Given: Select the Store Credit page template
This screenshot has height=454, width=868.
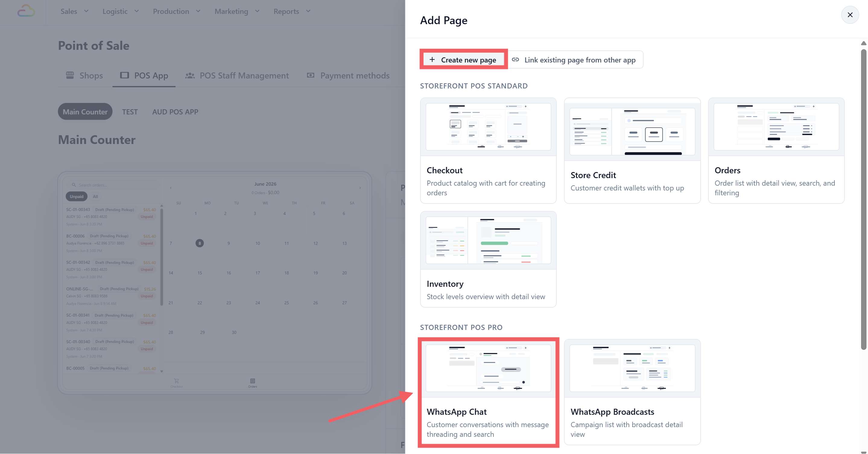Looking at the screenshot, I should coord(632,150).
